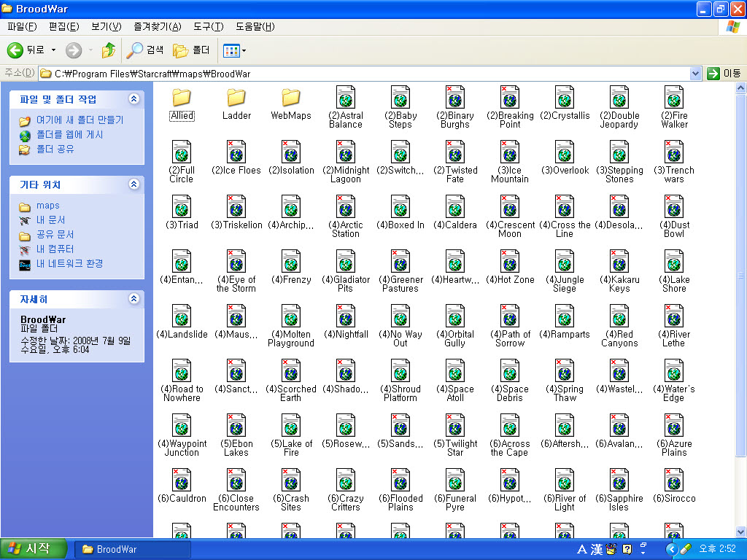Open the 내 문서 link

50,220
